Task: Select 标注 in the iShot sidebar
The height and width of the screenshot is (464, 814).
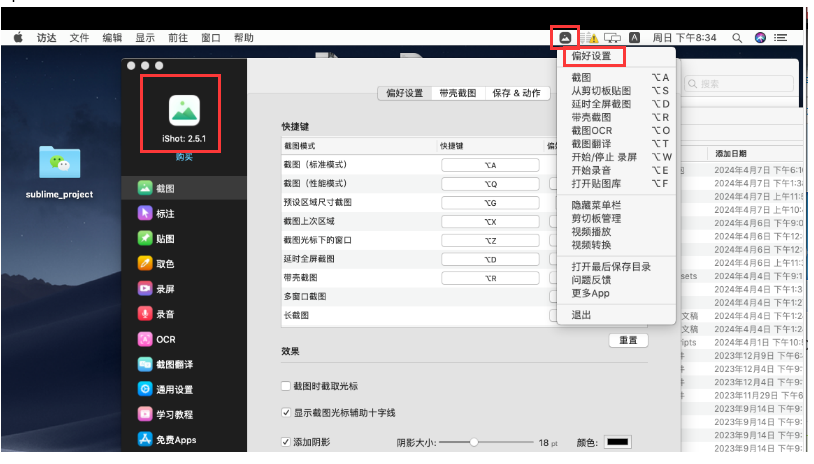Action: (184, 213)
